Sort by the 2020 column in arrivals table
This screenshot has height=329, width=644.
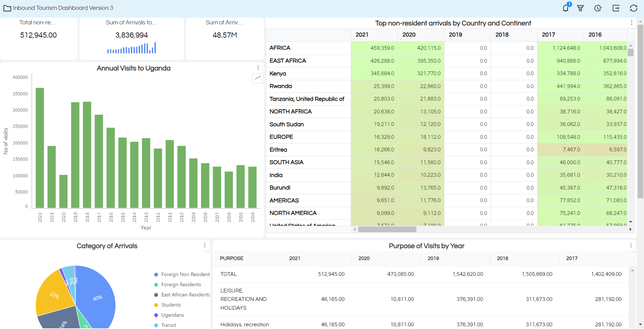coord(421,35)
